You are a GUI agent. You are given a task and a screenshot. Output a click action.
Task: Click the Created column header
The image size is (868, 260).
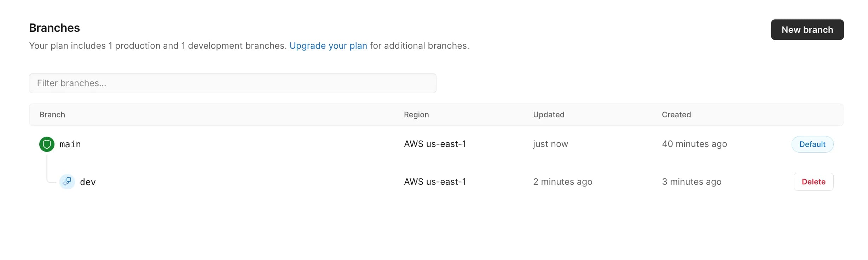pos(676,115)
